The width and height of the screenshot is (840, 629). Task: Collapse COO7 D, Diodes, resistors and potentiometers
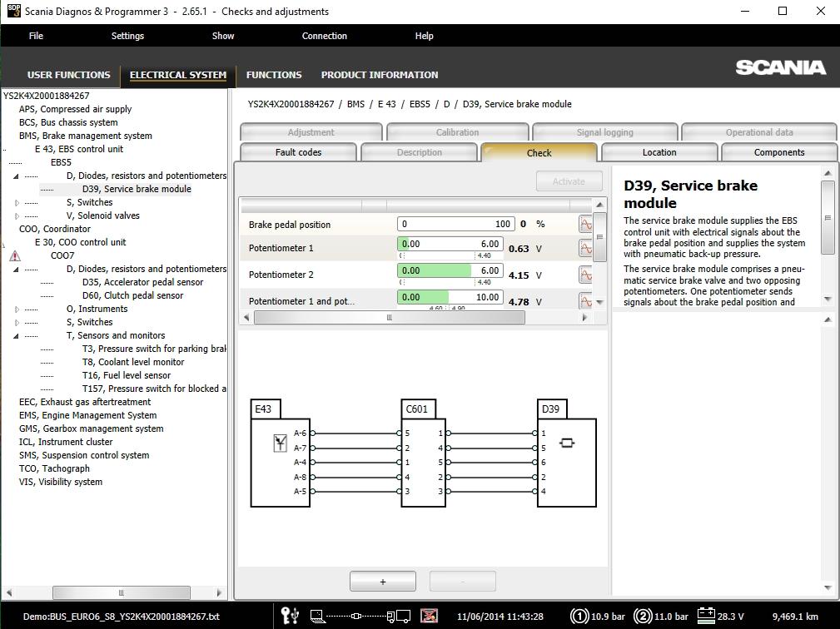16,270
